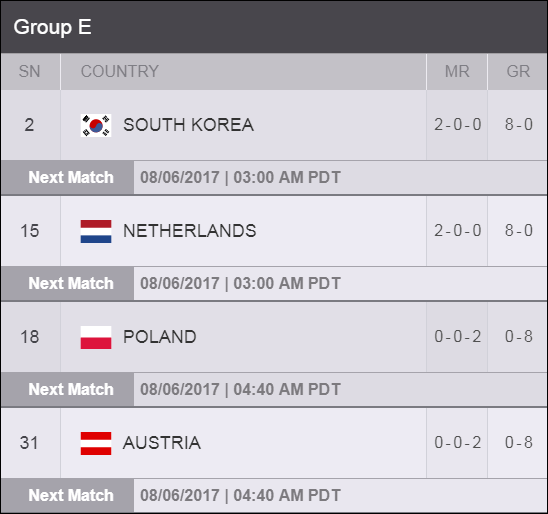Click the GR column header

pos(518,71)
